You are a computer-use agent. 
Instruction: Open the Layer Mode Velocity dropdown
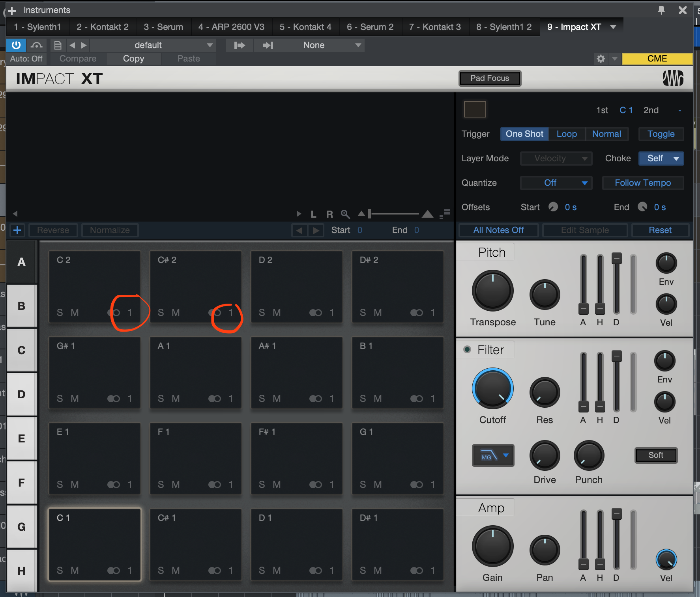click(x=556, y=159)
